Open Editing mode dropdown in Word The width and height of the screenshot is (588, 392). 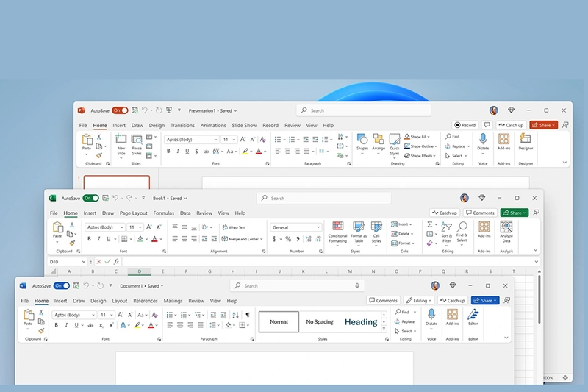point(419,301)
